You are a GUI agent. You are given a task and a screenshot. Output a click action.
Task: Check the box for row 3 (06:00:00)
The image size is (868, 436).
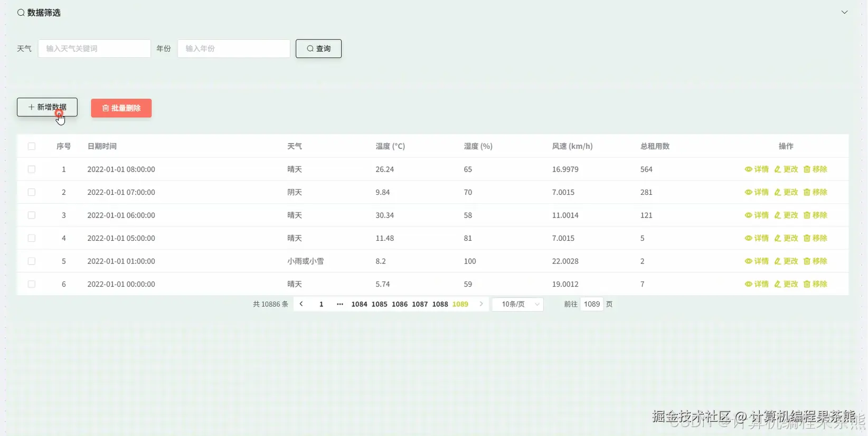coord(32,215)
